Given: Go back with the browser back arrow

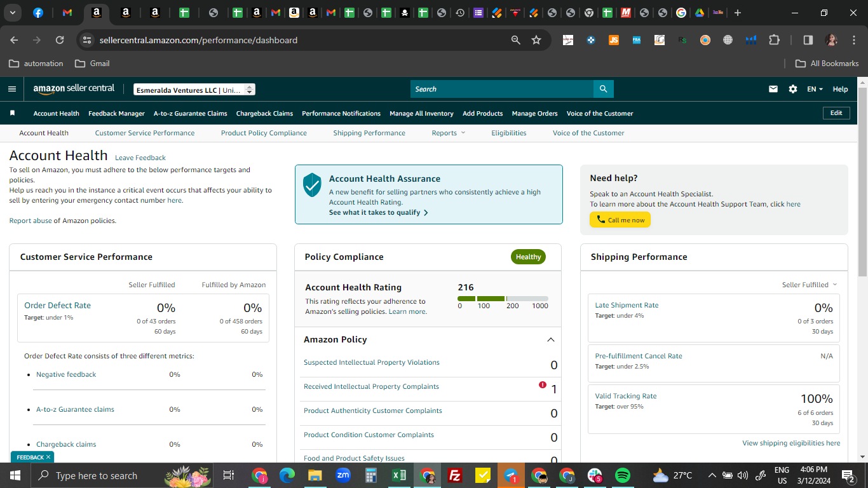Looking at the screenshot, I should click(14, 40).
